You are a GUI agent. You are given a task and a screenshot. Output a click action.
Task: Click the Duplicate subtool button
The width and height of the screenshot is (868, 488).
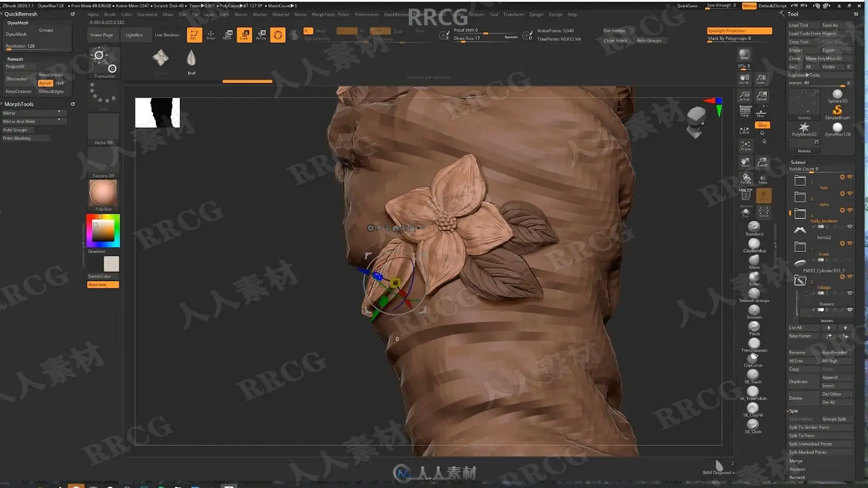[x=804, y=381]
